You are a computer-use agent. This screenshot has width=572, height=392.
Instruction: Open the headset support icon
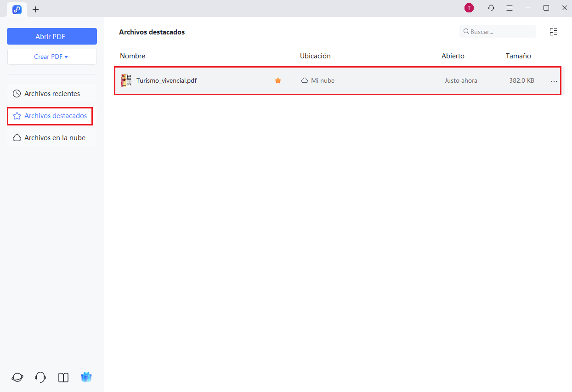(40, 377)
